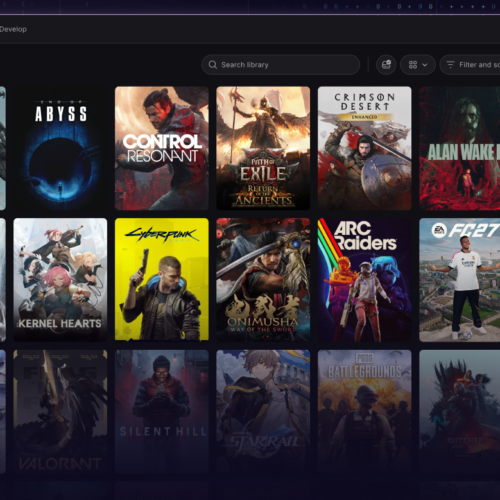Select Path of Exile Return of the Ancients
This screenshot has height=500, width=500.
(263, 148)
